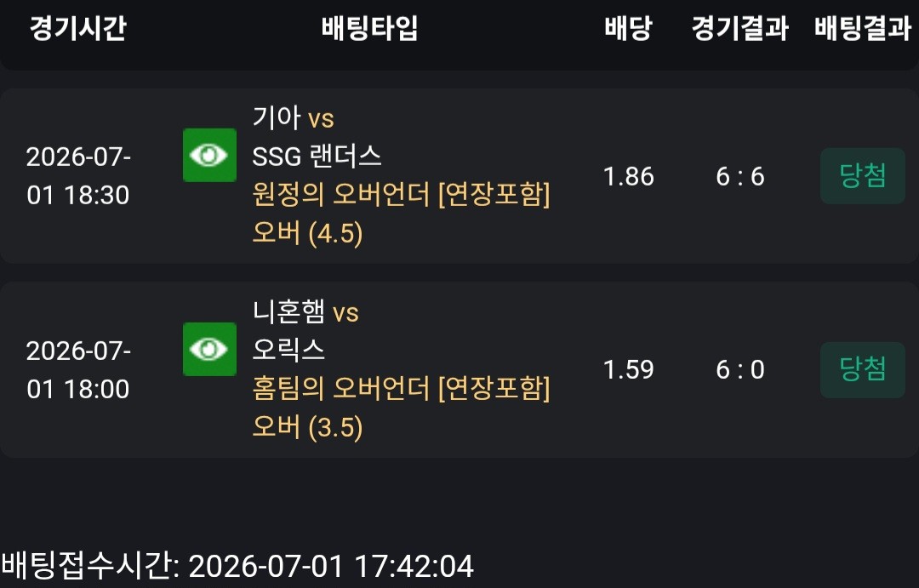The image size is (919, 588).
Task: Click the 배팅접수시간 timestamp line
Action: pos(237,566)
